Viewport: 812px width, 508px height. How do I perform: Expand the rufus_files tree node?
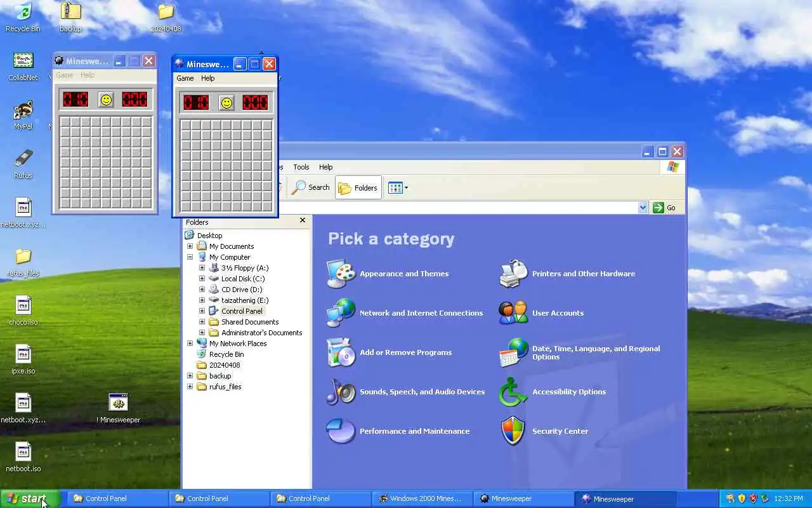pos(190,387)
